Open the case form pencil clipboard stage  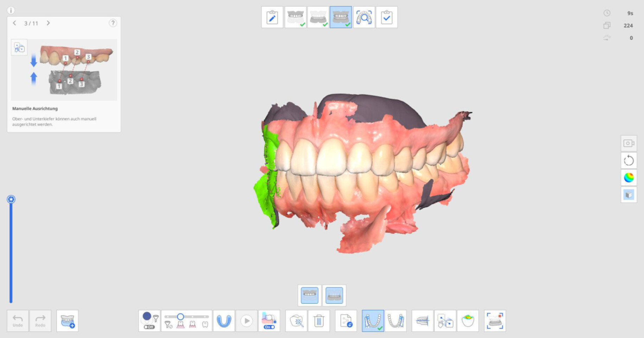272,17
